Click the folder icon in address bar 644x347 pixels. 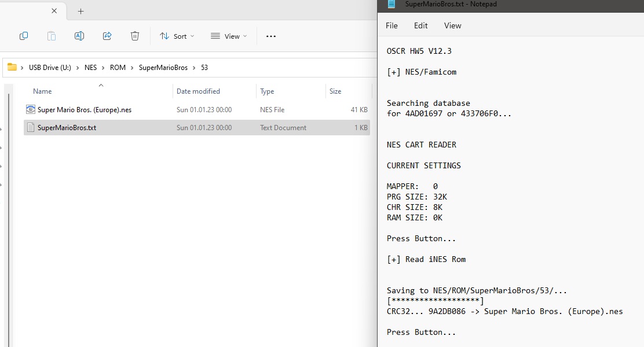click(12, 67)
